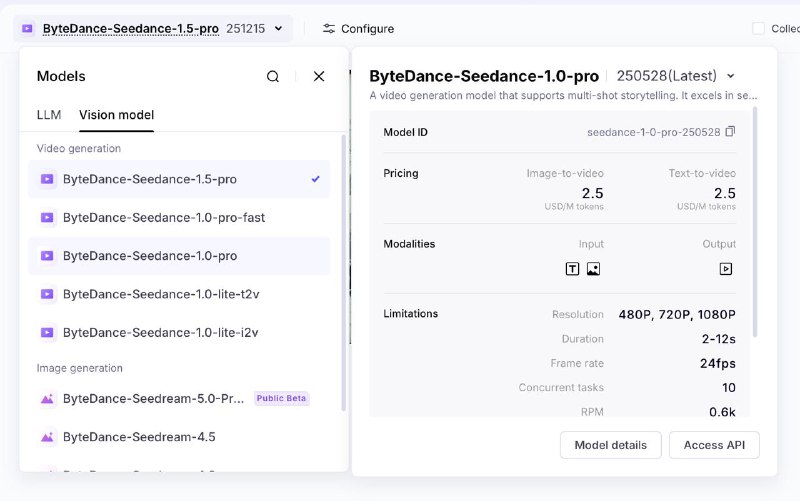Viewport: 800px width, 501px height.
Task: Click the video icon of ByteDance-Seedance-1.0-lite-t2v
Action: coord(47,294)
